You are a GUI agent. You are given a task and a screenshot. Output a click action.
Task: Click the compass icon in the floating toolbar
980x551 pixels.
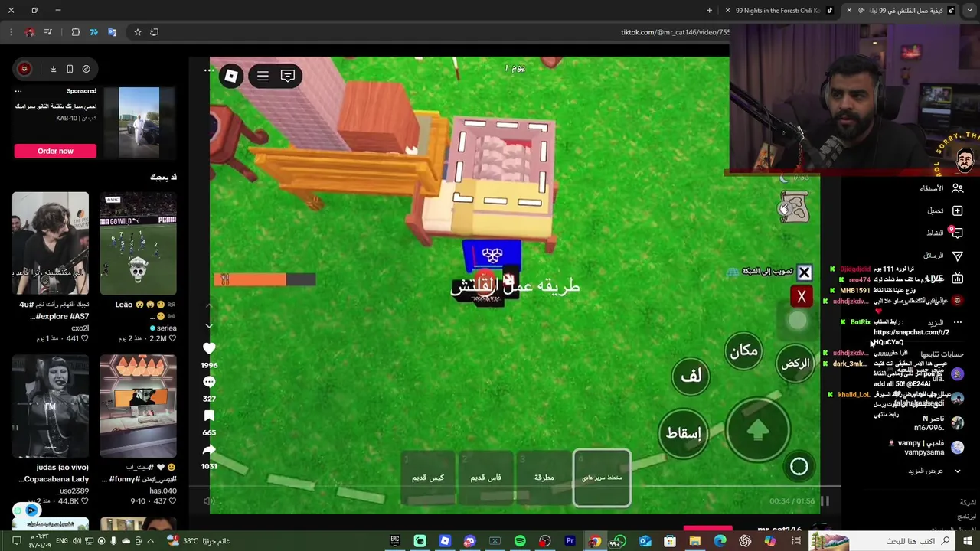[86, 69]
